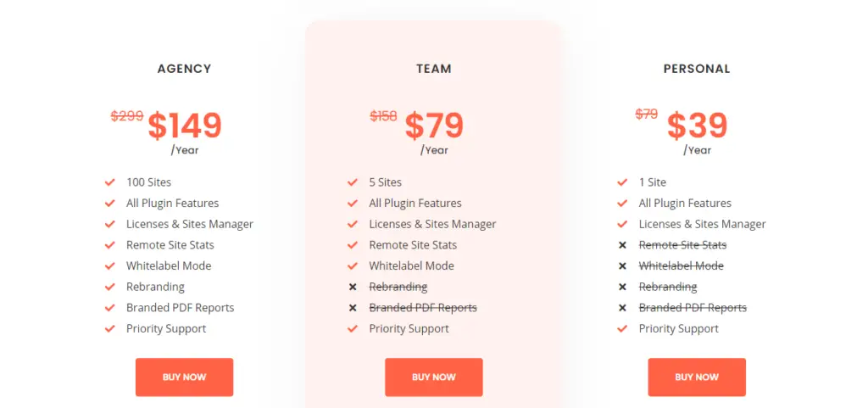Screen dimensions: 868x408
Task: Click the checkmark beside Agency's Priority Support
Action: (x=110, y=328)
